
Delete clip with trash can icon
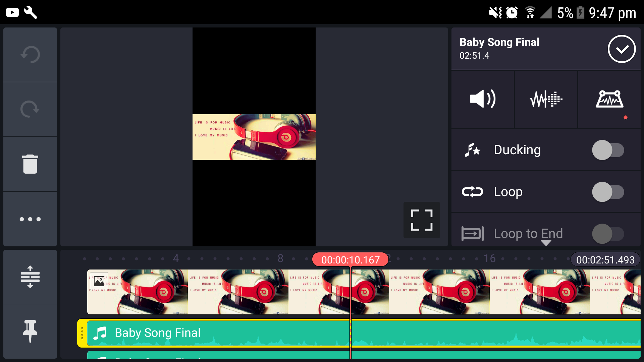30,164
